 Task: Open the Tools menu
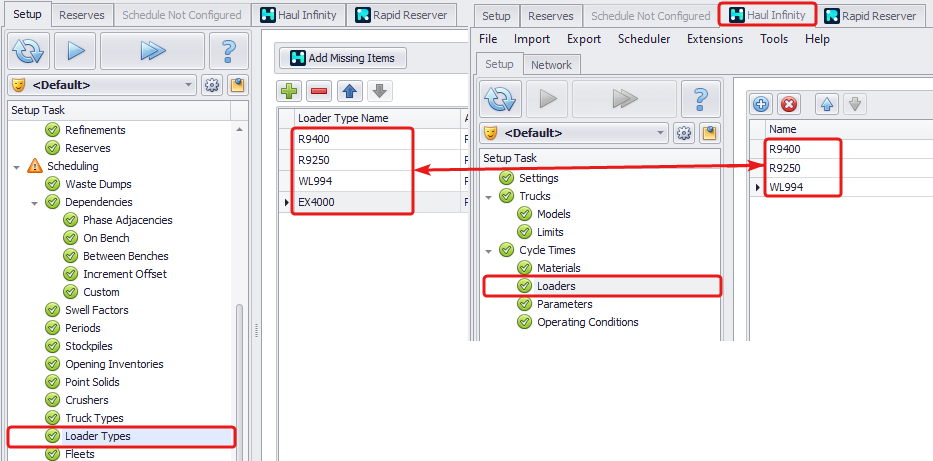coord(774,39)
